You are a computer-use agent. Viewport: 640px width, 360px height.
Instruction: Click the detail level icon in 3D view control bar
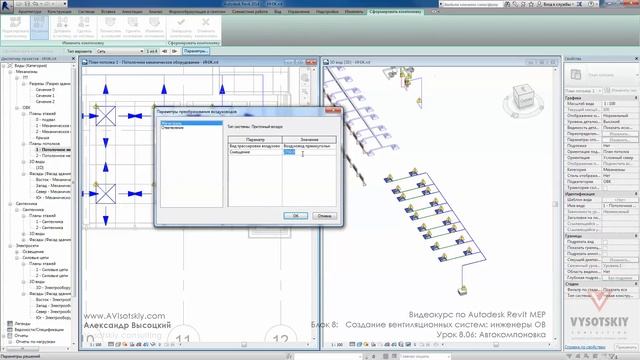352,345
